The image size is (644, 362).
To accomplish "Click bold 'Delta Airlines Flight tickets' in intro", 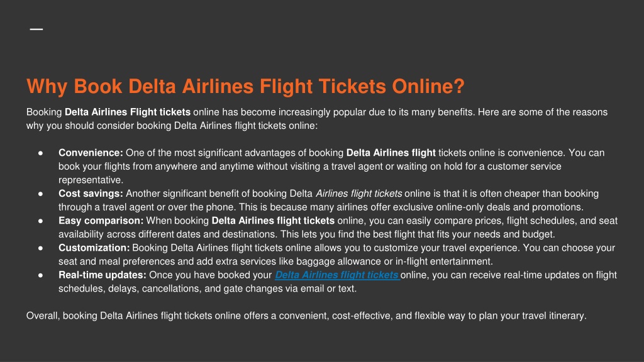I will [x=128, y=112].
